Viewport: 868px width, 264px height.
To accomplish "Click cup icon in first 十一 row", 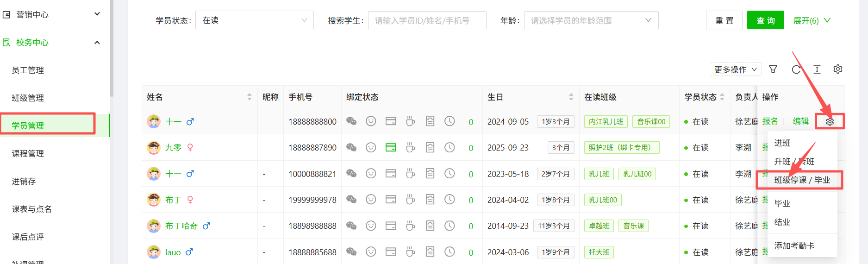I will click(410, 121).
